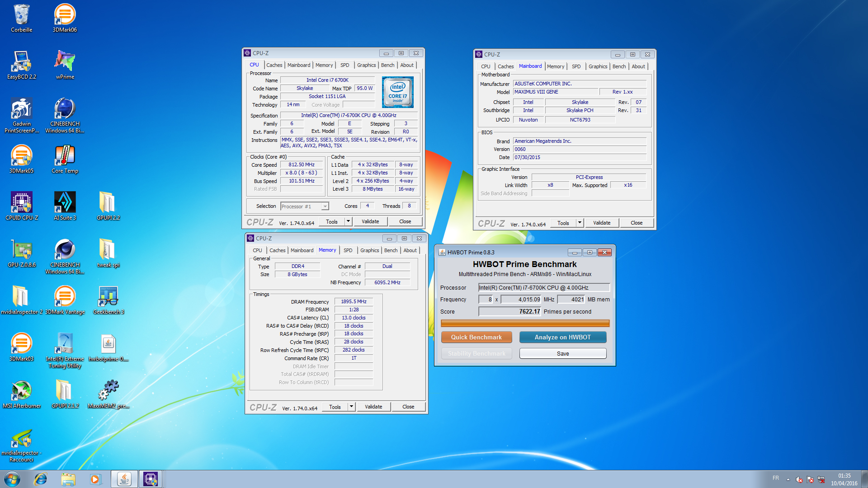Open Geekbench 3 desktop icon
868x488 pixels.
(108, 300)
